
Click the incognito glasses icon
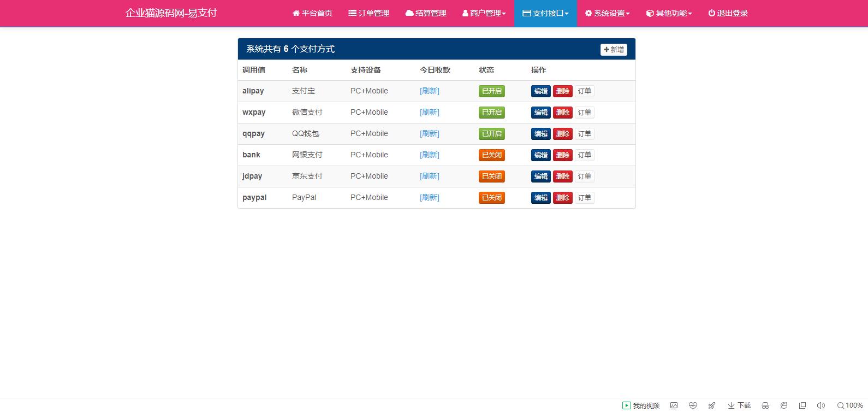click(765, 405)
